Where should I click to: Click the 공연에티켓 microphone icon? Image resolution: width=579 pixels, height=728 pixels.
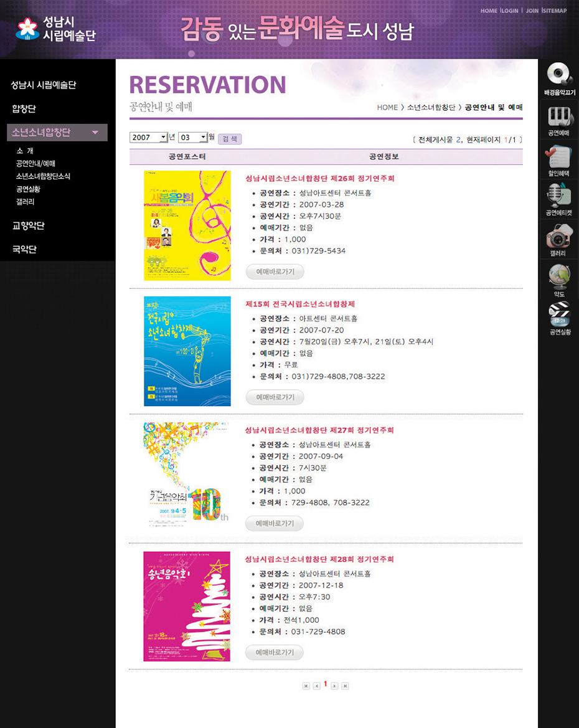(559, 196)
